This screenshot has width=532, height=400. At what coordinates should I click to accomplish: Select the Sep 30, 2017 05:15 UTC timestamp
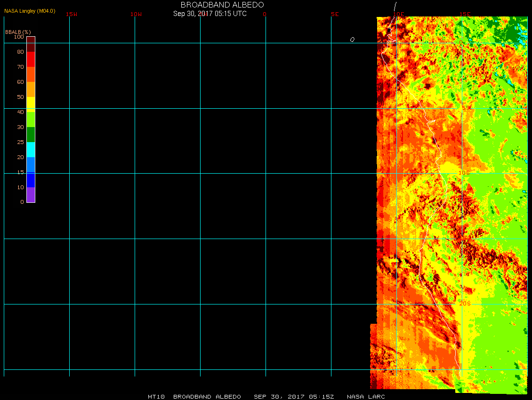210,14
